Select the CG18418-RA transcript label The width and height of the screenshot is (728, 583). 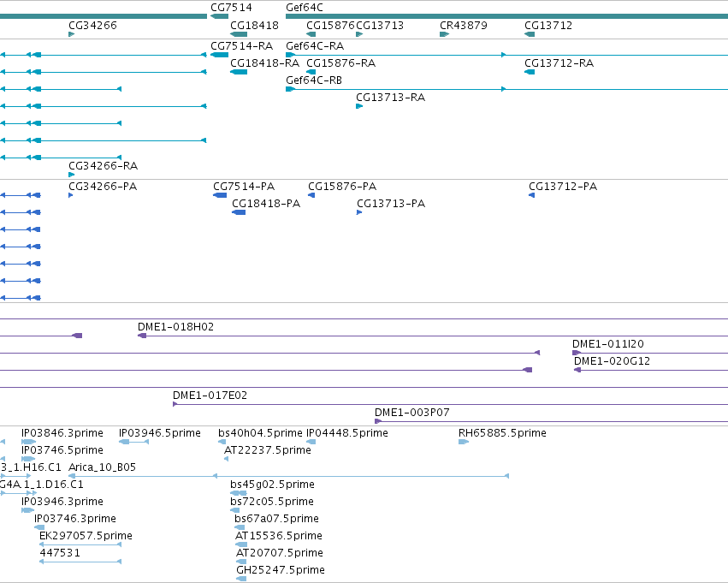pyautogui.click(x=264, y=62)
